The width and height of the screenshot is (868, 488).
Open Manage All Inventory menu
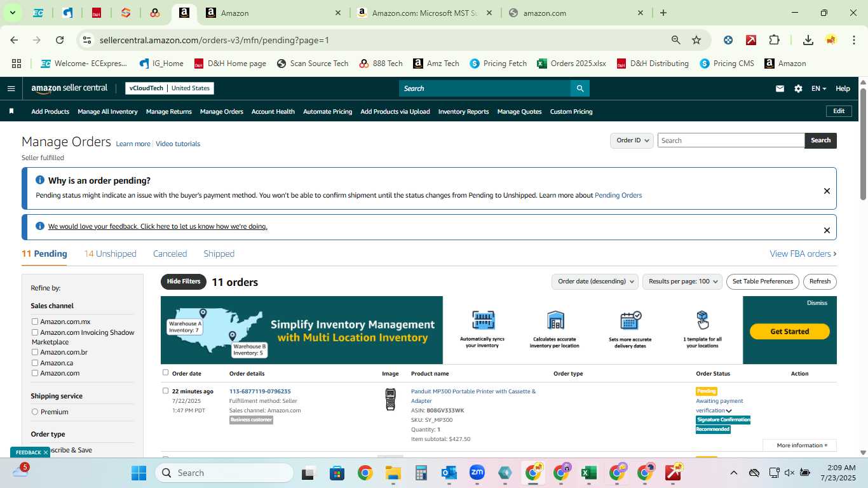107,111
